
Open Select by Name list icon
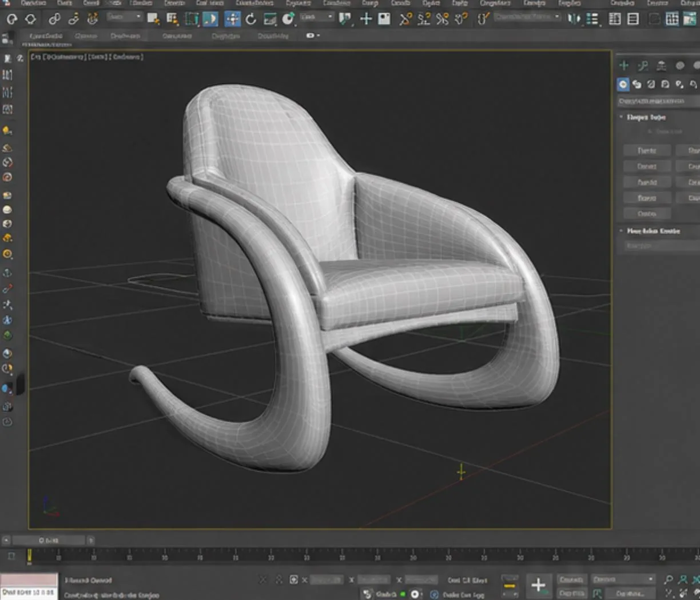(172, 19)
